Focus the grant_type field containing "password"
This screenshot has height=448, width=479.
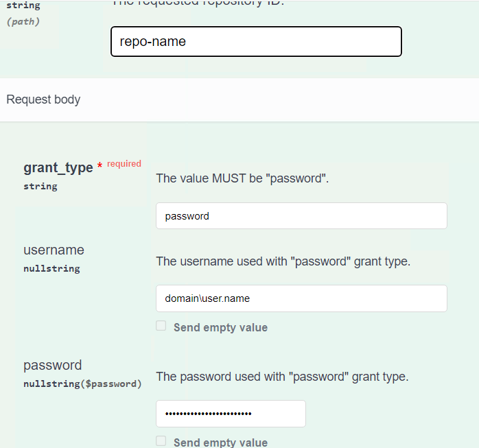tap(301, 216)
